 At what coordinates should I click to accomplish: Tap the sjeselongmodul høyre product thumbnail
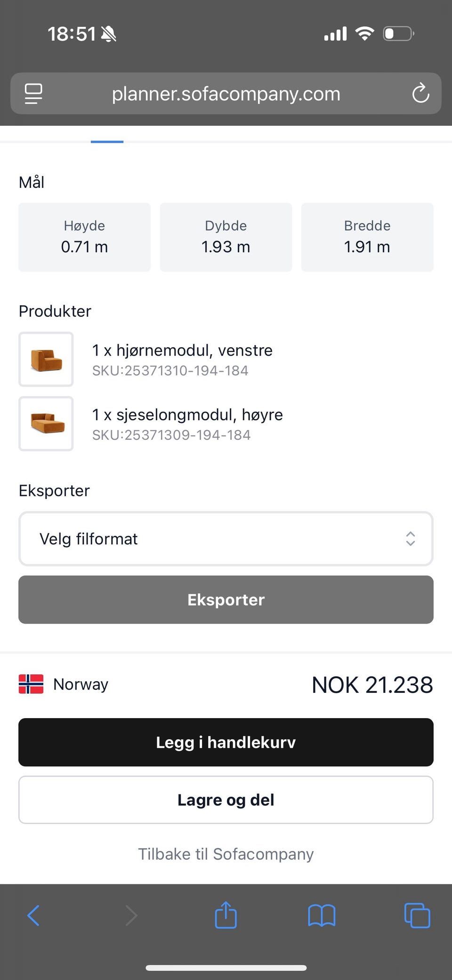(46, 424)
